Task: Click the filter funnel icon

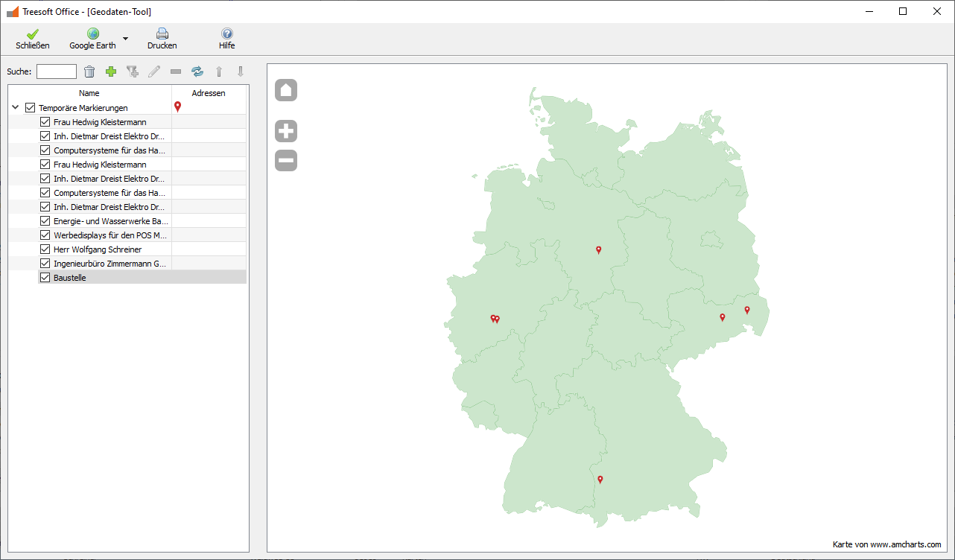Action: (133, 71)
